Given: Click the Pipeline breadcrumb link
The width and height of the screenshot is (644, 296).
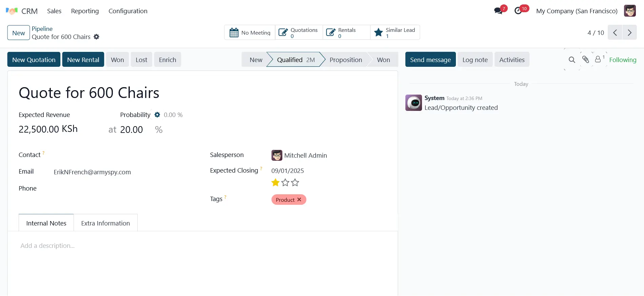Looking at the screenshot, I should [42, 29].
